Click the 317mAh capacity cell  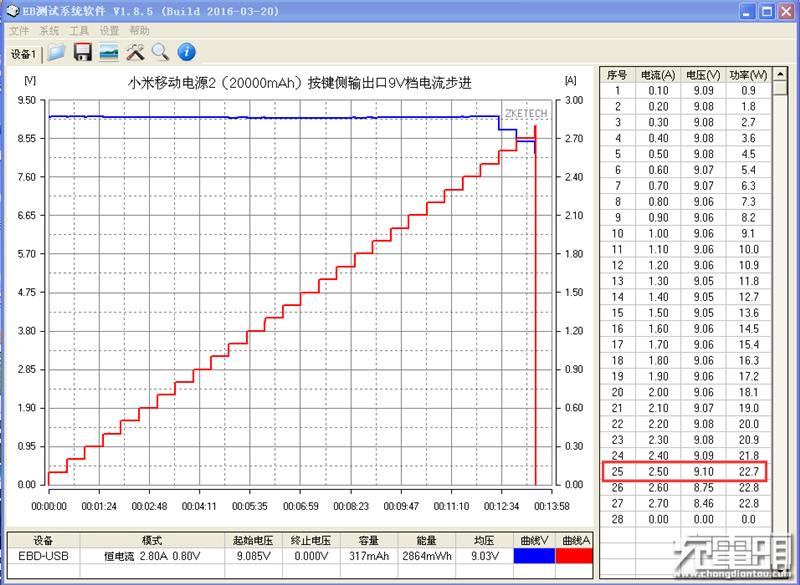[x=369, y=556]
